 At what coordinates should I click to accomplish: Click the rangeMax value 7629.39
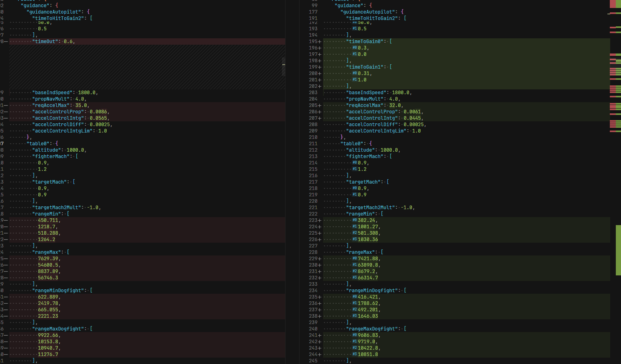click(48, 259)
